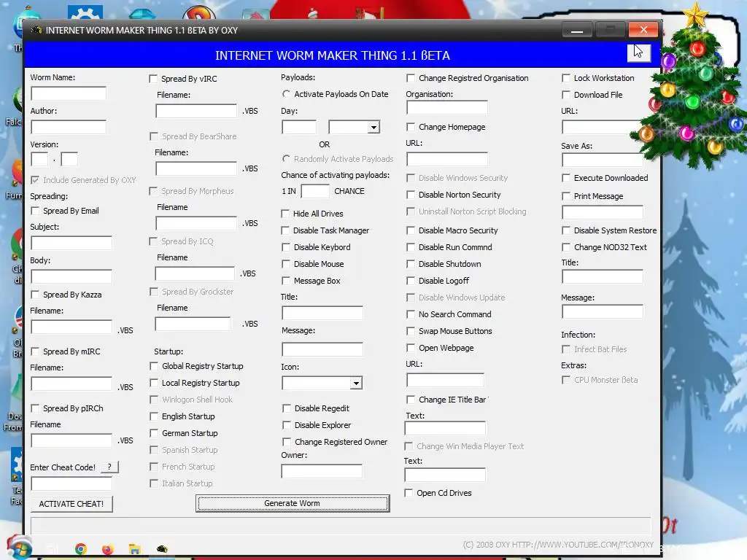
Task: Enable English Startup checkbox
Action: (154, 416)
